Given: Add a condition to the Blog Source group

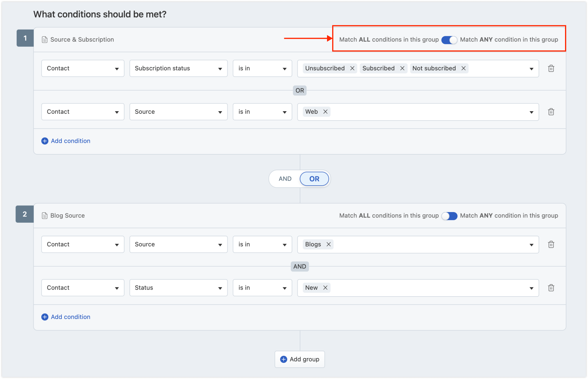Looking at the screenshot, I should (66, 317).
